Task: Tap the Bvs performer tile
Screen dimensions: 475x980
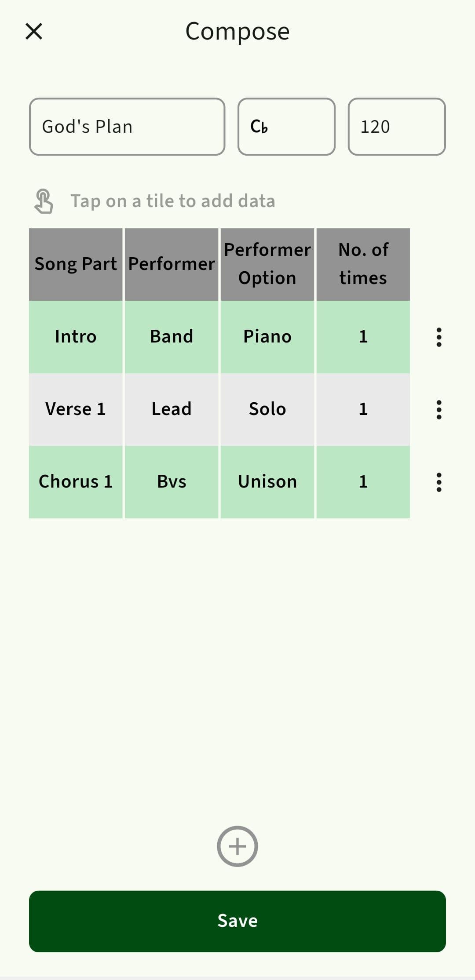Action: [172, 482]
